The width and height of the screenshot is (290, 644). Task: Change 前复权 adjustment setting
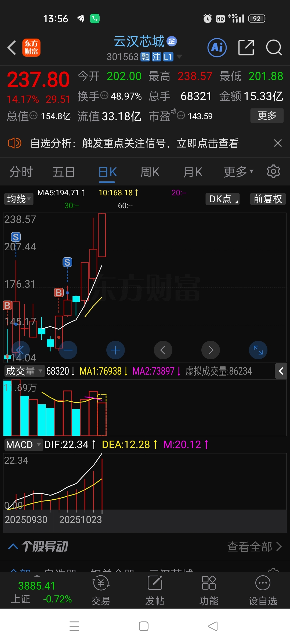268,199
